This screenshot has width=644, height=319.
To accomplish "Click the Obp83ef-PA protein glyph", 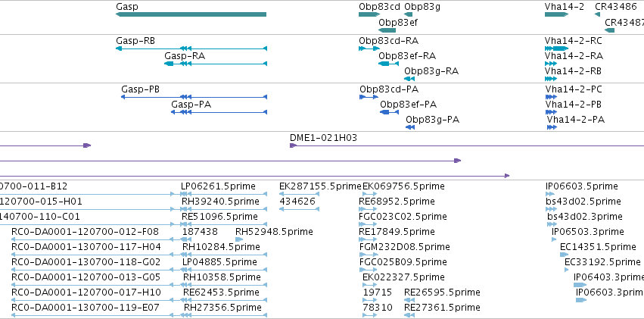I will pos(390,112).
